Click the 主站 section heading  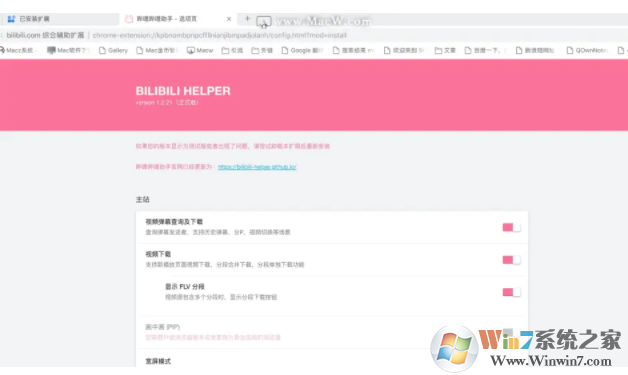143,199
